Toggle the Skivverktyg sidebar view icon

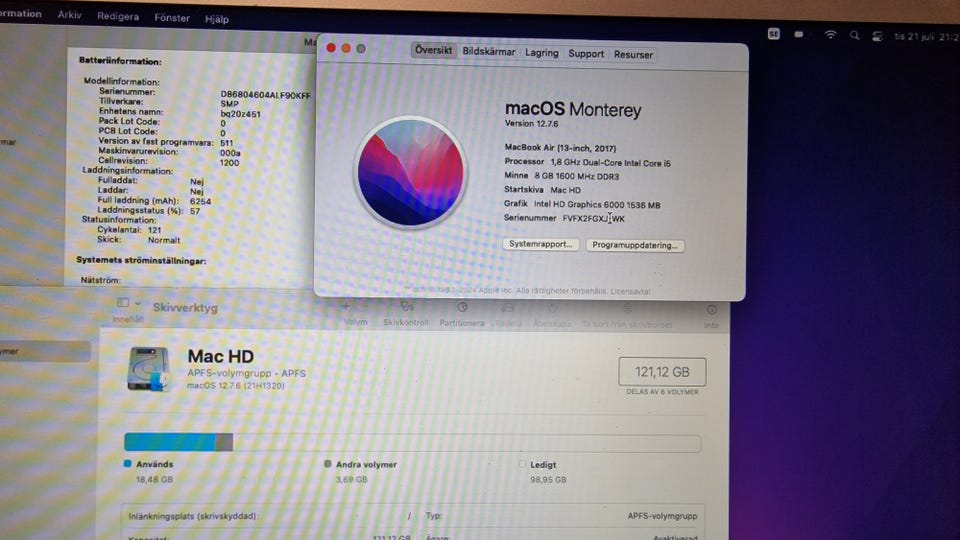click(x=123, y=302)
